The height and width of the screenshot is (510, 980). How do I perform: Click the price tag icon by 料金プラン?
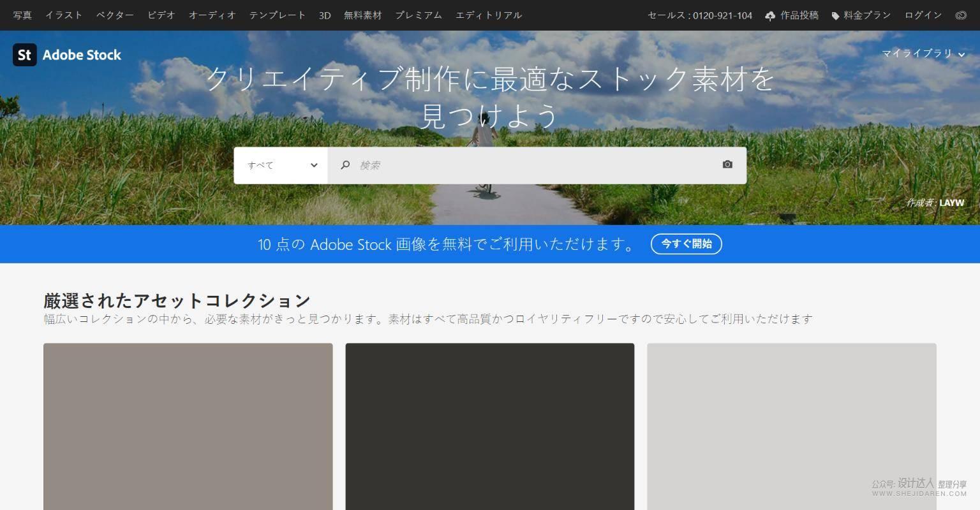click(835, 16)
